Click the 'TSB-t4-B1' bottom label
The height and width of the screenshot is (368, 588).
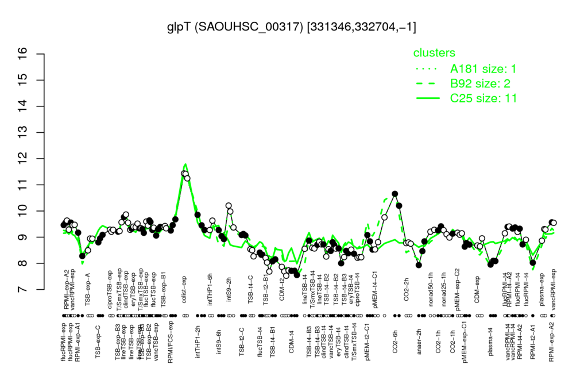pyautogui.click(x=272, y=341)
